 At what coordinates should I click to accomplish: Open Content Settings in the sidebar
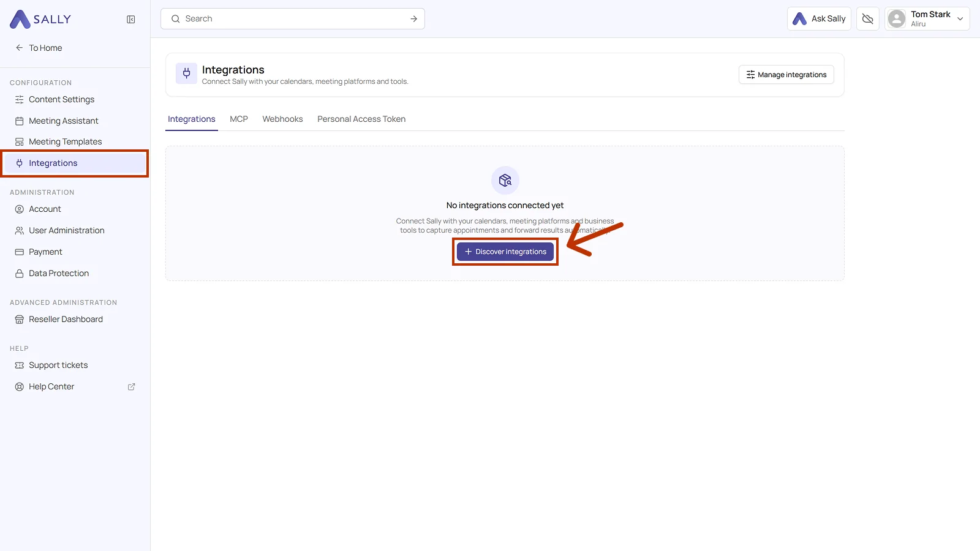(75, 99)
